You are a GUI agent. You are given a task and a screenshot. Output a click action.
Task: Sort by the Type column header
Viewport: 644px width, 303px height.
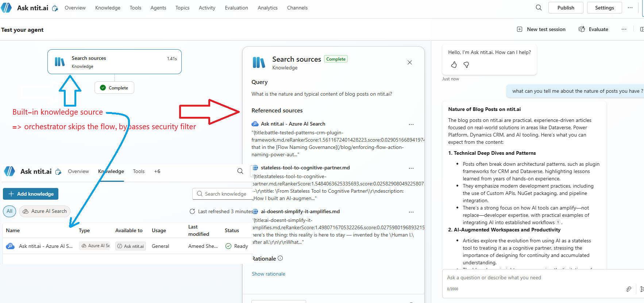click(84, 230)
